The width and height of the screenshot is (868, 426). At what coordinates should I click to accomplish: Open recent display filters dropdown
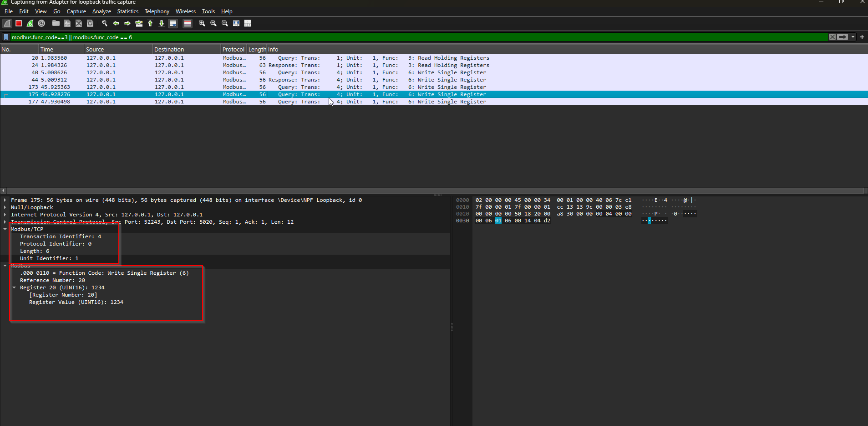853,37
